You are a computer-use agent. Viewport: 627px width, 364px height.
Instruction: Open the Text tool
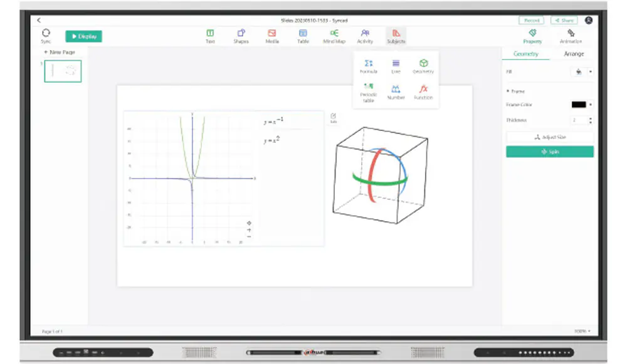[x=210, y=36]
